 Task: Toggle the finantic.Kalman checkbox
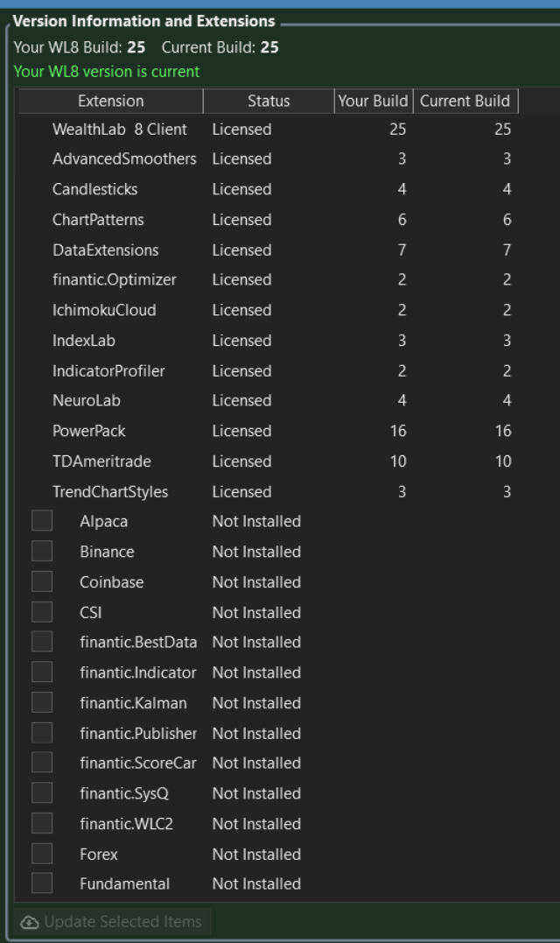click(42, 702)
